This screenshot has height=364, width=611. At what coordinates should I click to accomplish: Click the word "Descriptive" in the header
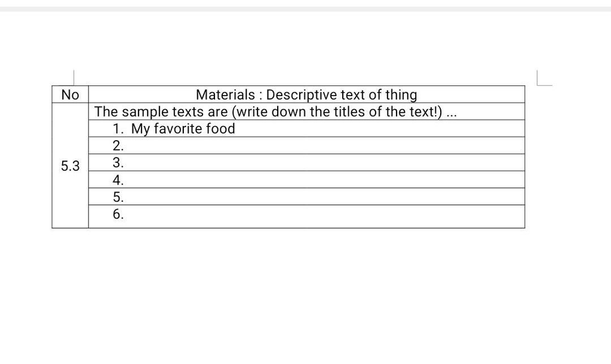(x=304, y=95)
